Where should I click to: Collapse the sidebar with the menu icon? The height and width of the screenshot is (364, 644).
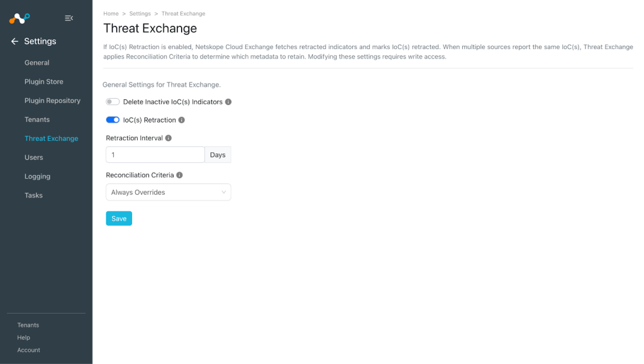tap(69, 18)
